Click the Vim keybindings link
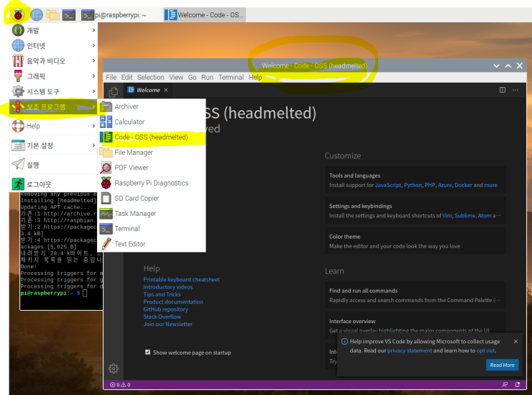 coord(447,216)
